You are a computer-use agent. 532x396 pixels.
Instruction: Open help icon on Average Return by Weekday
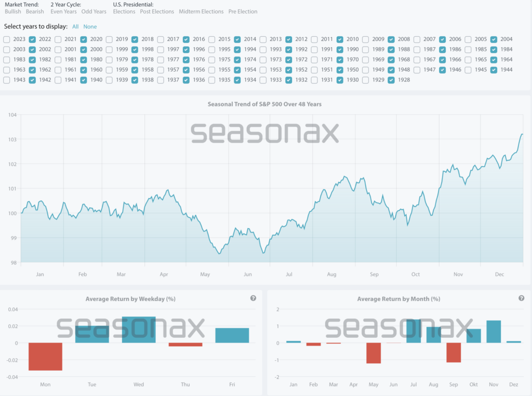[253, 298]
